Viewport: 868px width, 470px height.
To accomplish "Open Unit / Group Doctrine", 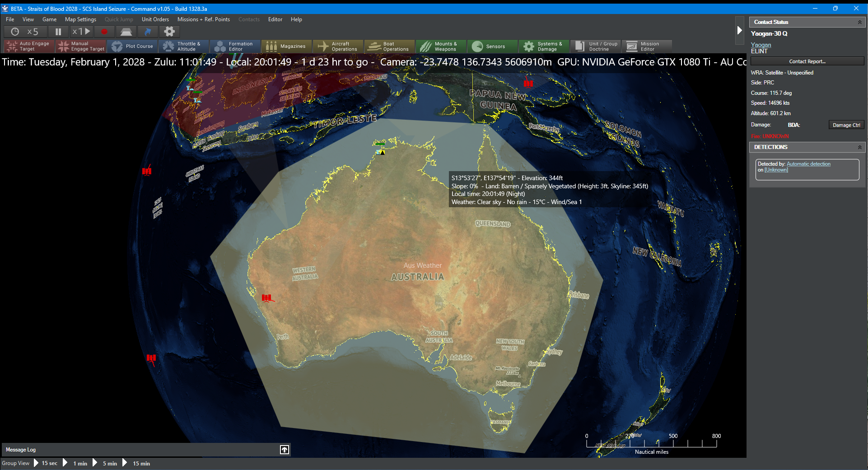I will pos(596,46).
